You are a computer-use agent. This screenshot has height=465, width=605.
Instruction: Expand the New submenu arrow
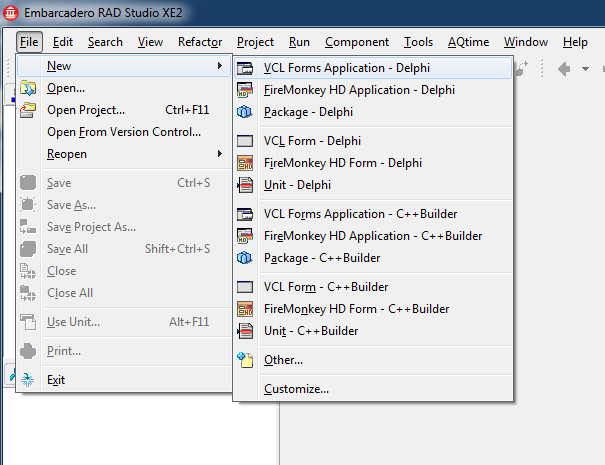220,66
